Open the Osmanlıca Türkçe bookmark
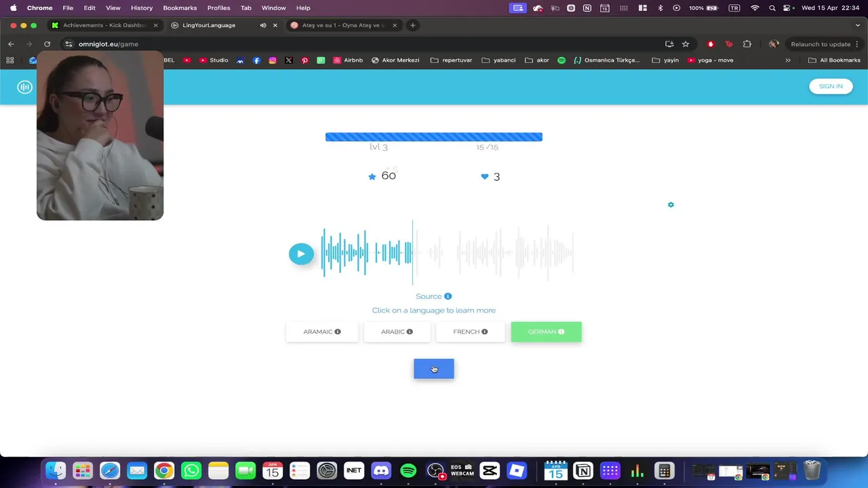Viewport: 868px width, 488px height. (x=607, y=60)
